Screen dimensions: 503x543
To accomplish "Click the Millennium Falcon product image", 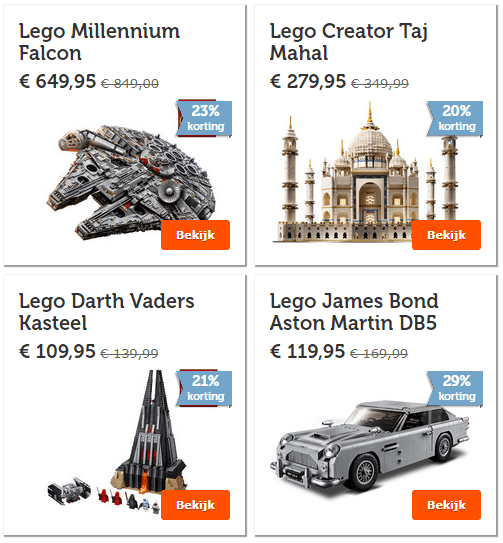I will 131,183.
